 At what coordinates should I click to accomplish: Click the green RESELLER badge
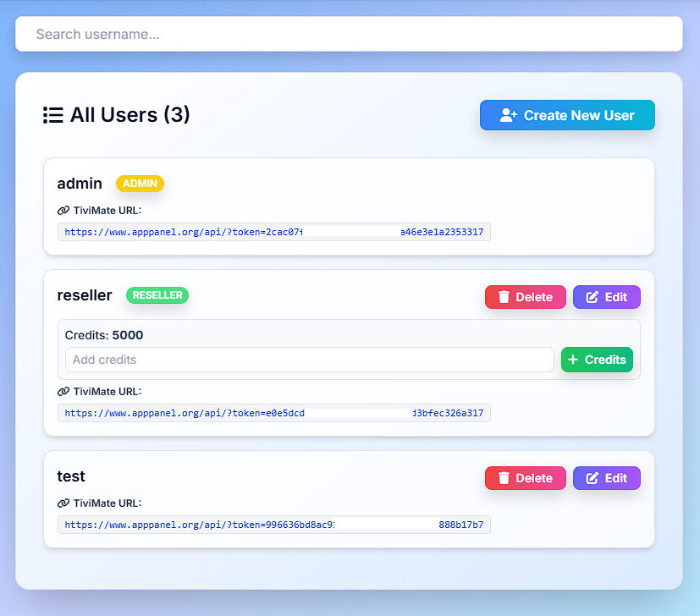coord(157,295)
